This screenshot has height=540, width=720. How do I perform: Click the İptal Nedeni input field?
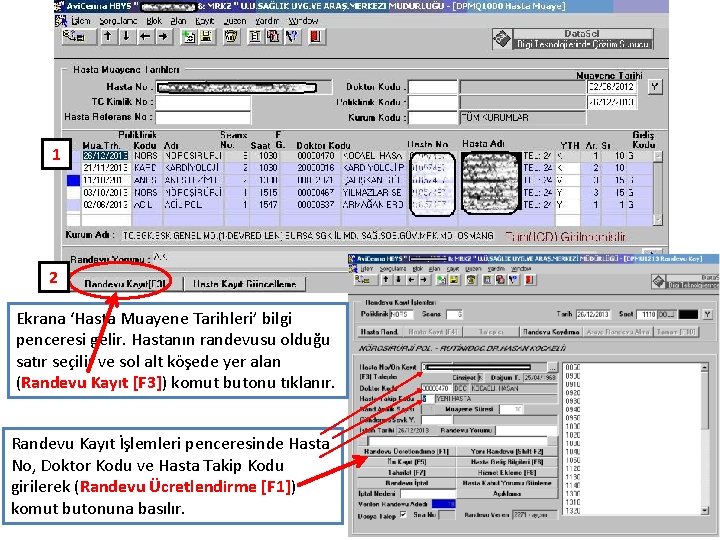pos(427,494)
